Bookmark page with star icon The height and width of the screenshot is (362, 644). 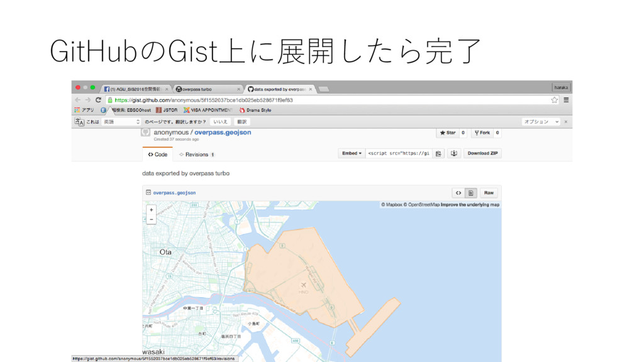(x=555, y=100)
